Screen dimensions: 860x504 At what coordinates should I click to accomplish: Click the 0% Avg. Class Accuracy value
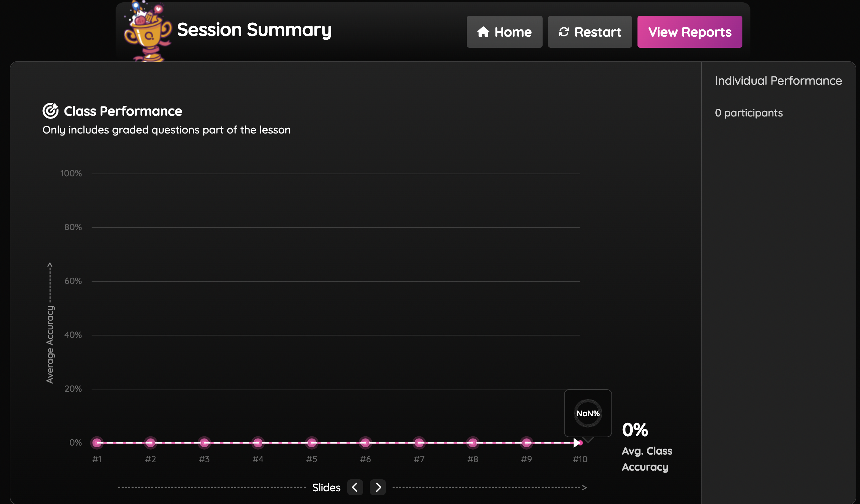coord(635,430)
